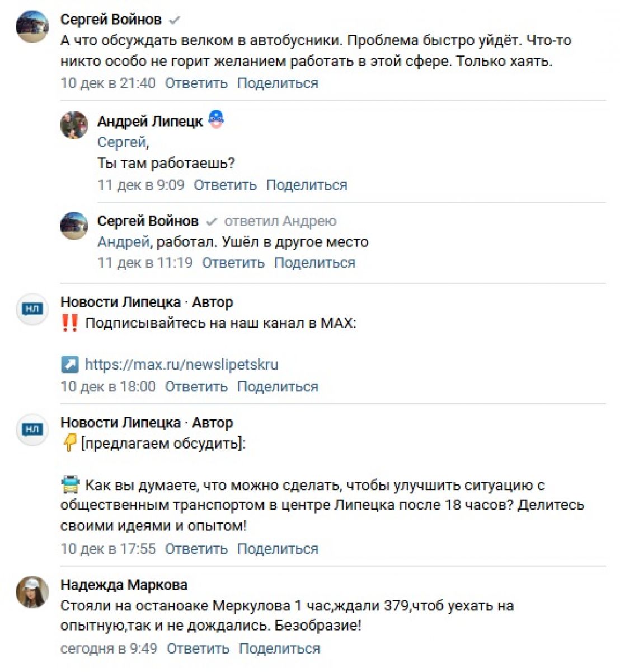
Task: Open the max.ru/newslipetskru link
Action: (x=181, y=365)
